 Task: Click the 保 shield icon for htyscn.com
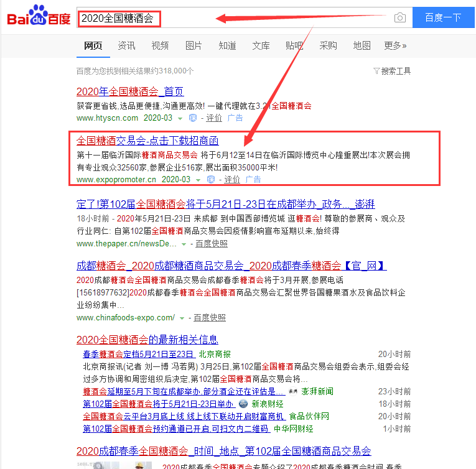pyautogui.click(x=193, y=118)
